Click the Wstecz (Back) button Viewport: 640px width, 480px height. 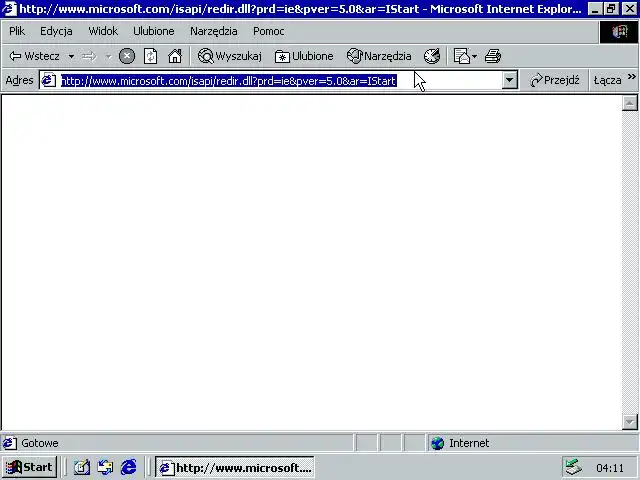(x=34, y=56)
